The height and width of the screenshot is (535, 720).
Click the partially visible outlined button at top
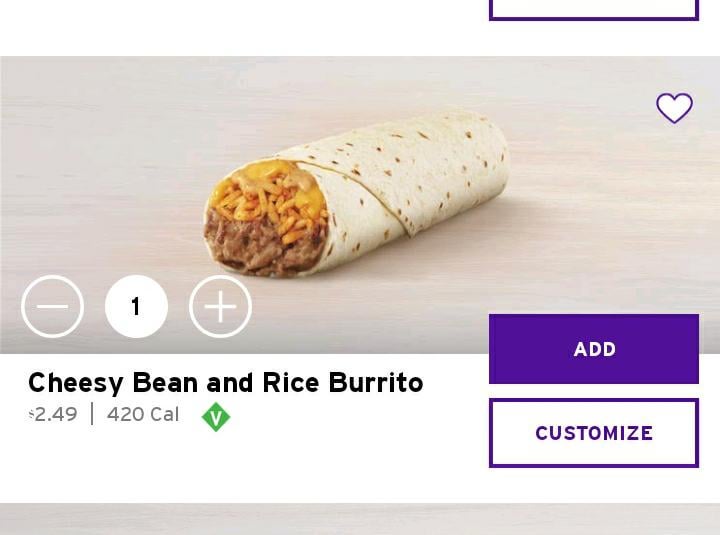594,10
